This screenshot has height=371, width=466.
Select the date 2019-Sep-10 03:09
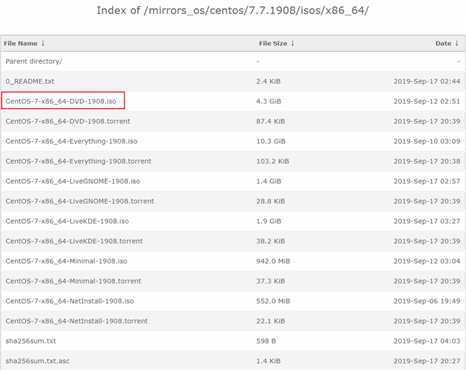click(427, 141)
